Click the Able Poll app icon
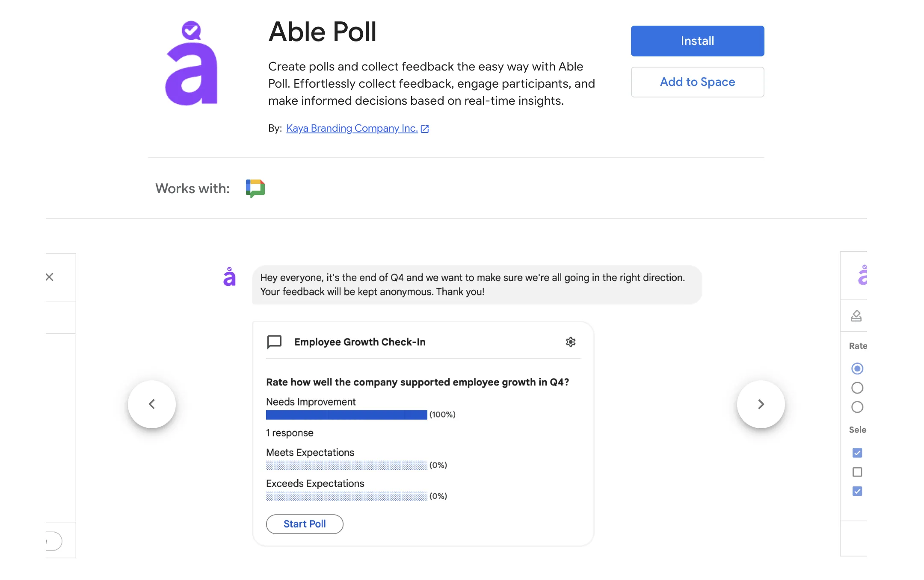This screenshot has width=924, height=580. point(192,64)
